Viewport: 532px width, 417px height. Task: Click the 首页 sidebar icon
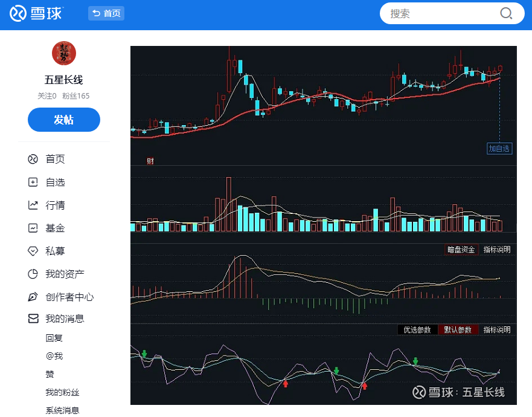33,159
